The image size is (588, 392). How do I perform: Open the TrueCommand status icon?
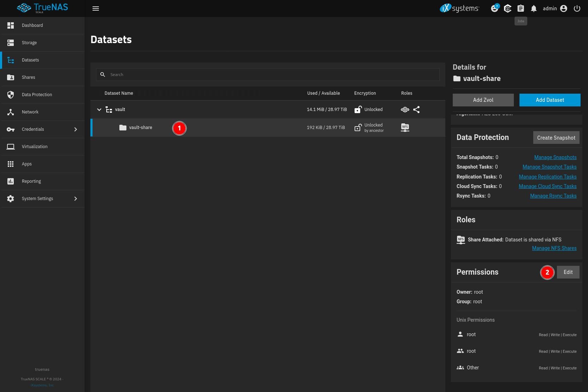(x=507, y=8)
